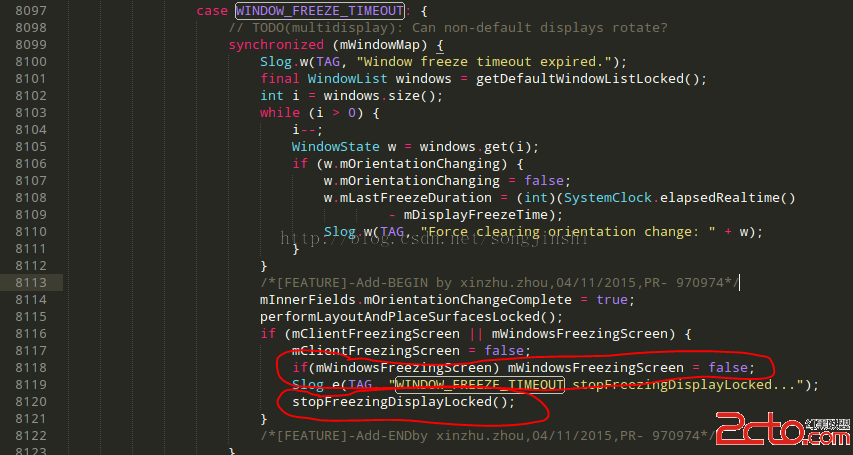The width and height of the screenshot is (853, 455).
Task: Click mClientFreezingScreen in line 8116 condition
Action: tap(375, 334)
